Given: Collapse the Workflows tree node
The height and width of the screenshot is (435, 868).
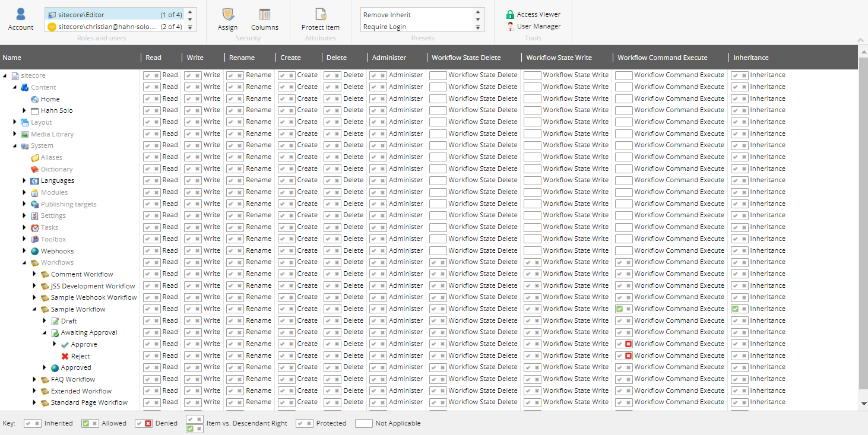Looking at the screenshot, I should [24, 262].
